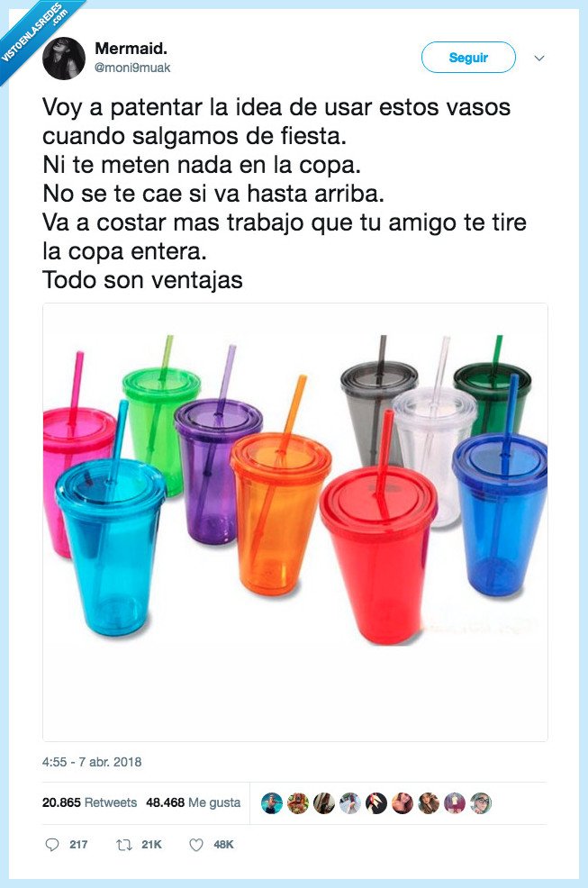Open the @moni9muak handle link

(132, 68)
